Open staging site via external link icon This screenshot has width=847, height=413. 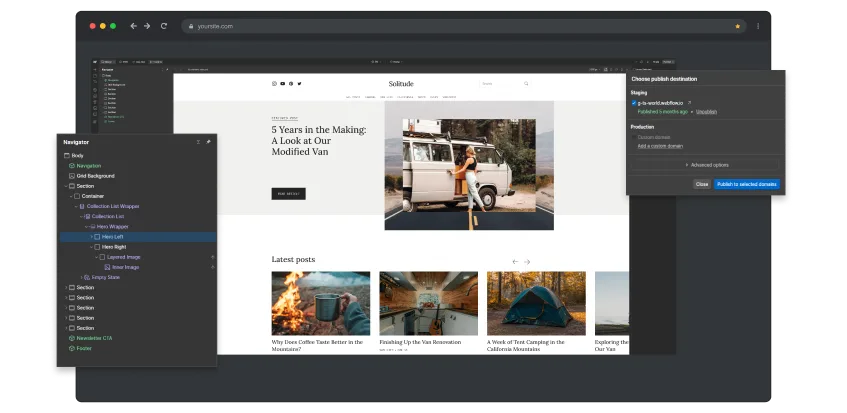[x=689, y=103]
